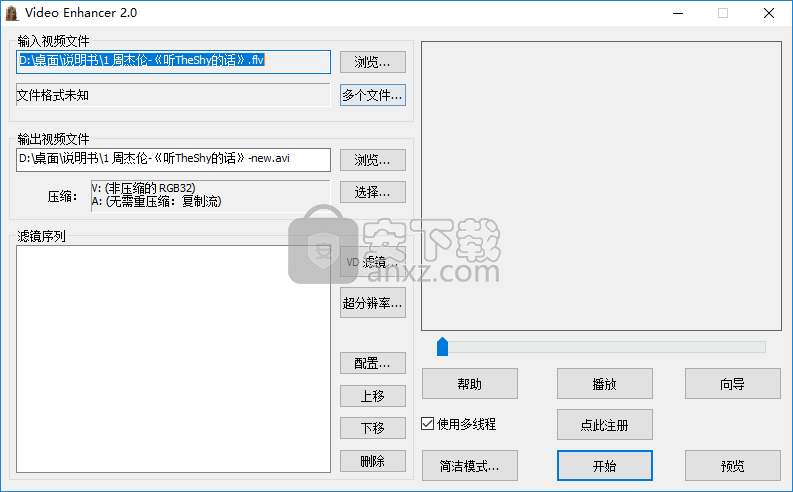Browse for output video file location
This screenshot has height=492, width=793.
point(373,160)
